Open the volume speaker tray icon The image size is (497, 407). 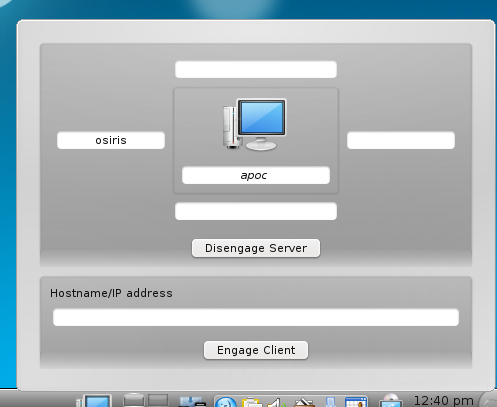point(277,402)
